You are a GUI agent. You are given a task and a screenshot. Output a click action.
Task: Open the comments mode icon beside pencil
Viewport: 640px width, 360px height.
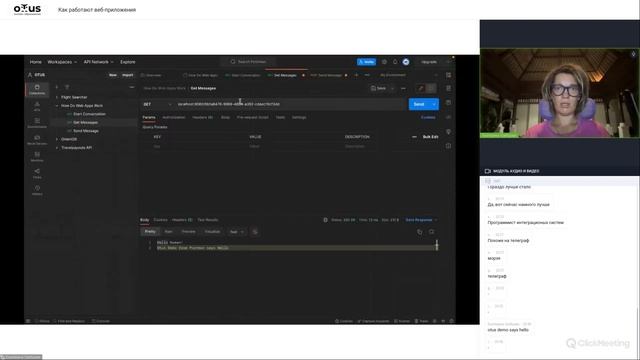[431, 88]
